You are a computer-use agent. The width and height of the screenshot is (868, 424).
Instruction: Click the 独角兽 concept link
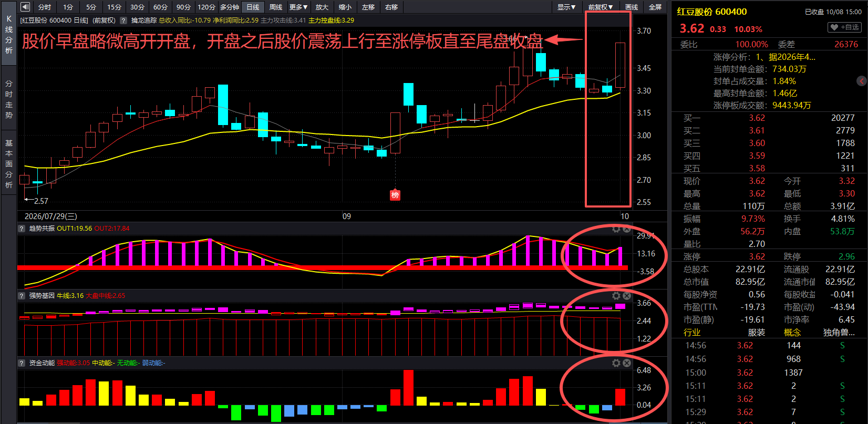point(839,333)
